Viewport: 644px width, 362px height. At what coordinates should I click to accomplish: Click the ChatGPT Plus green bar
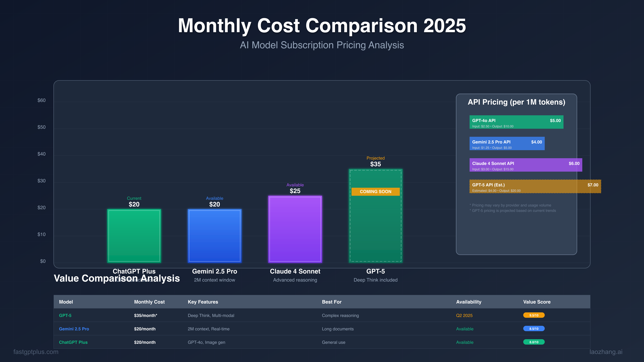pyautogui.click(x=134, y=236)
